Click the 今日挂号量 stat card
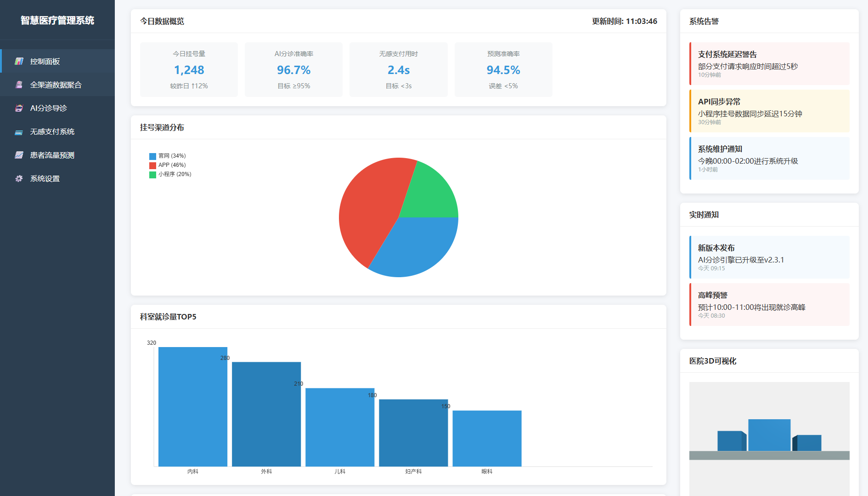 tap(189, 70)
